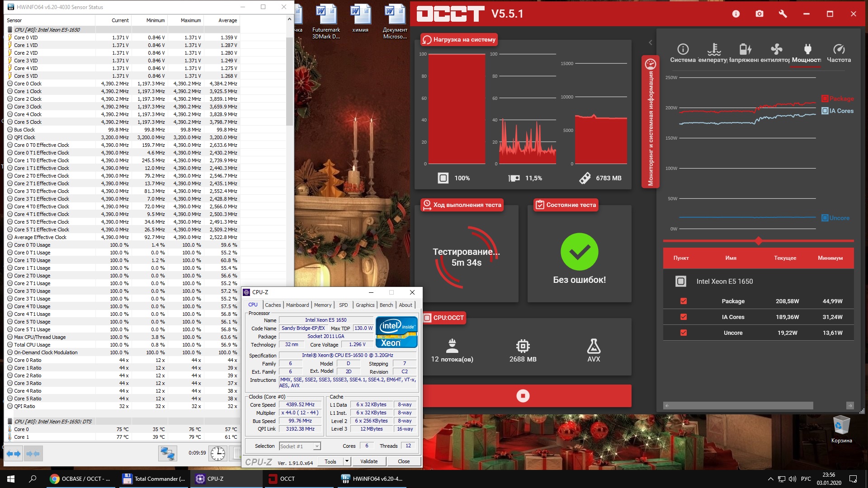Toggle the Uncore power checkbox
This screenshot has width=868, height=488.
pyautogui.click(x=683, y=333)
